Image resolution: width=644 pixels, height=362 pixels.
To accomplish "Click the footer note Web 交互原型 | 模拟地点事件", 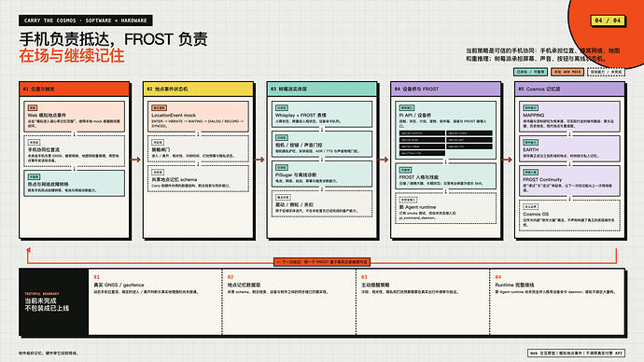I will coord(576,353).
